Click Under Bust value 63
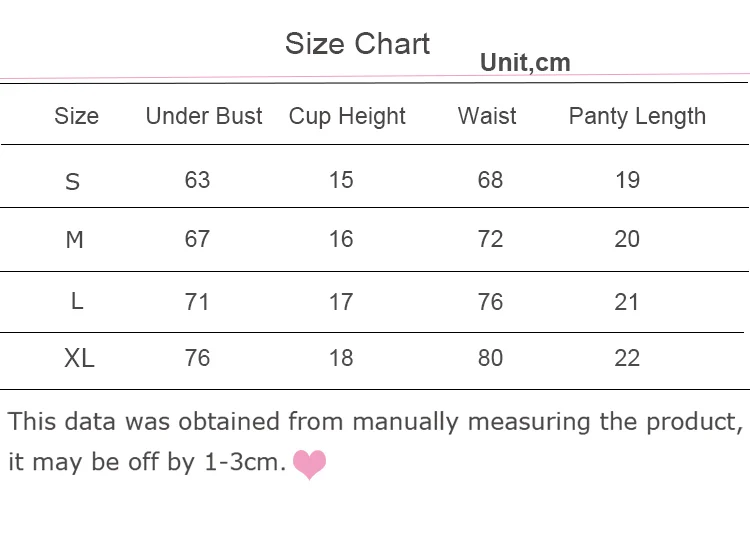 pos(198,180)
